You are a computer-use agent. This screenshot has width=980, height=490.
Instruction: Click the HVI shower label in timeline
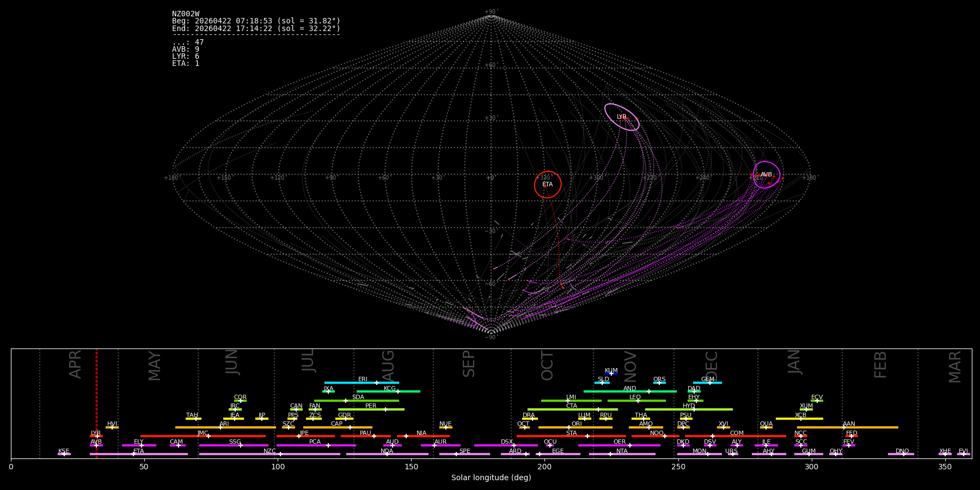112,424
